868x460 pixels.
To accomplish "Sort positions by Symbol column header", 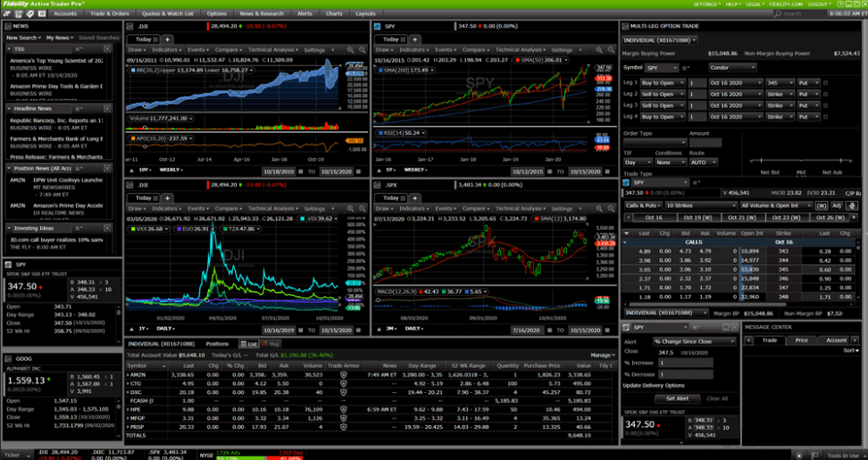I will point(146,366).
